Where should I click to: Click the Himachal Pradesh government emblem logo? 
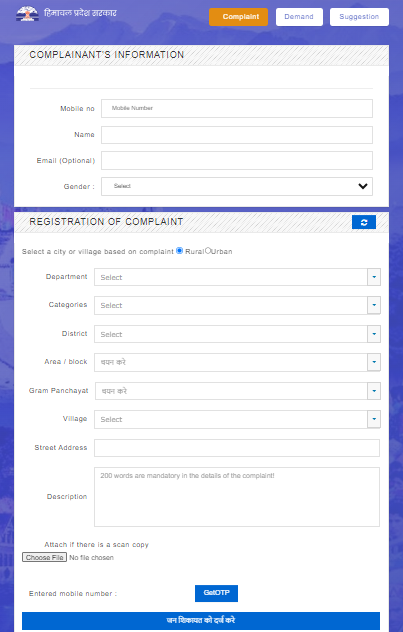[x=27, y=14]
